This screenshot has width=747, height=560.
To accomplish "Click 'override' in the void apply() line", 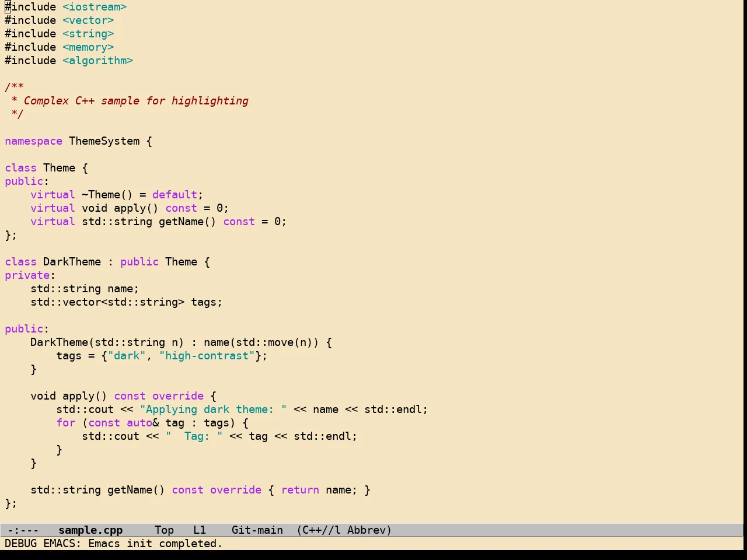I will (x=178, y=396).
